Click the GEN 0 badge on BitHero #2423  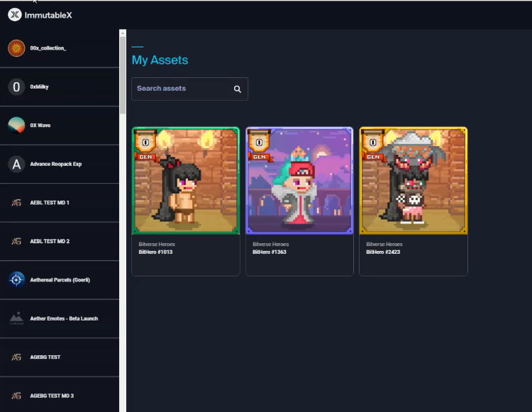(x=374, y=147)
